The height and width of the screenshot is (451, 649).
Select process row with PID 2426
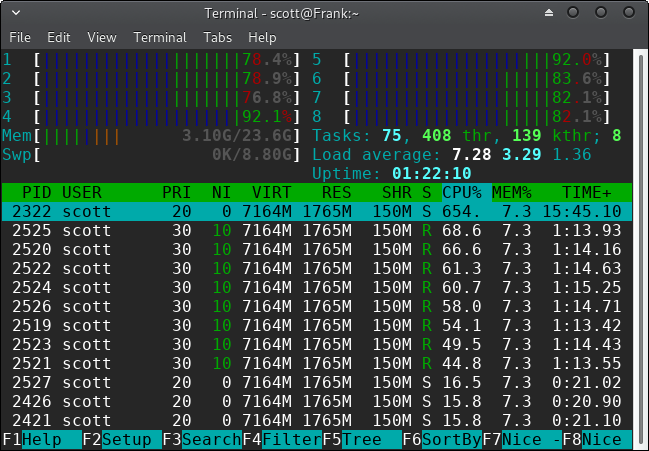pyautogui.click(x=317, y=402)
